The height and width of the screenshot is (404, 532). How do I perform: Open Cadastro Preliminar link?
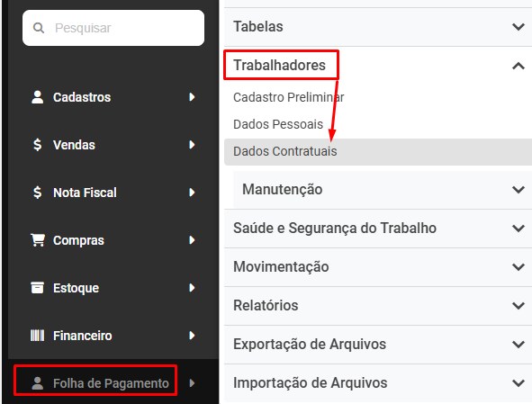click(289, 97)
